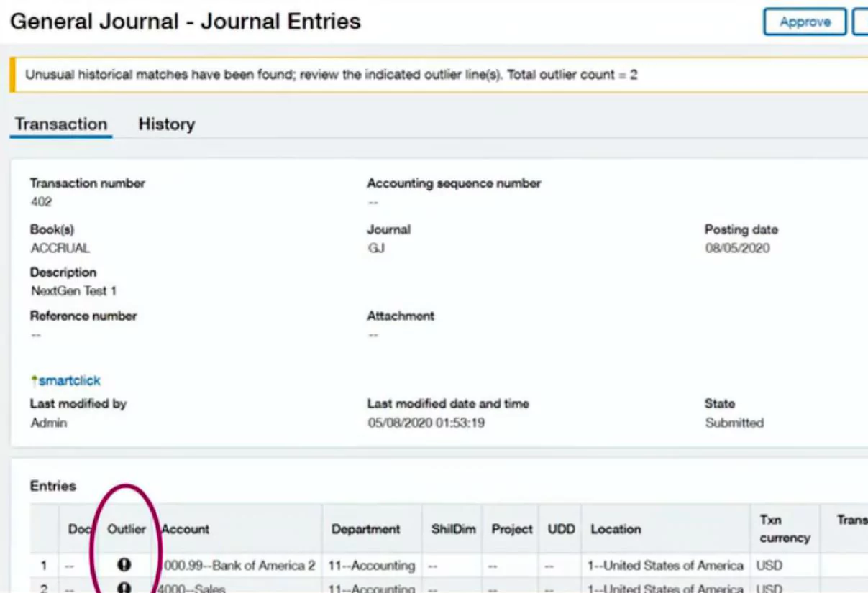This screenshot has width=868, height=593.
Task: Click the partially visible button beside Approve
Action: click(860, 22)
